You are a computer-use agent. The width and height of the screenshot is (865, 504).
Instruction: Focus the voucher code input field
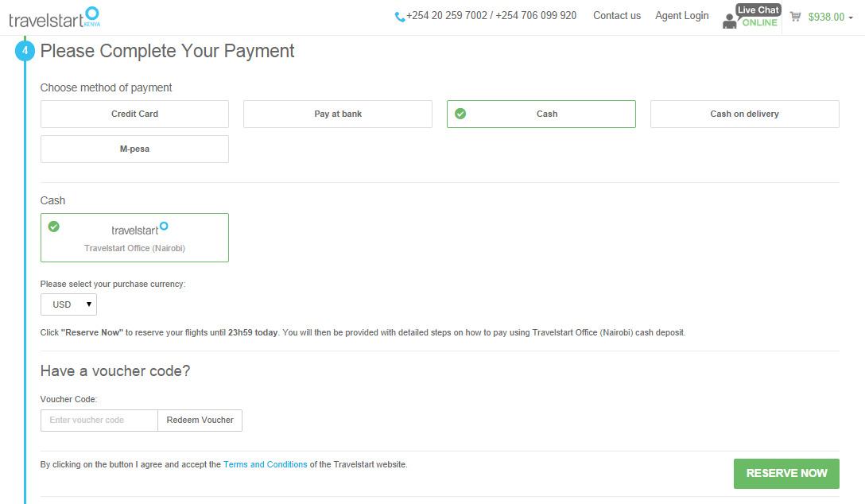point(99,421)
